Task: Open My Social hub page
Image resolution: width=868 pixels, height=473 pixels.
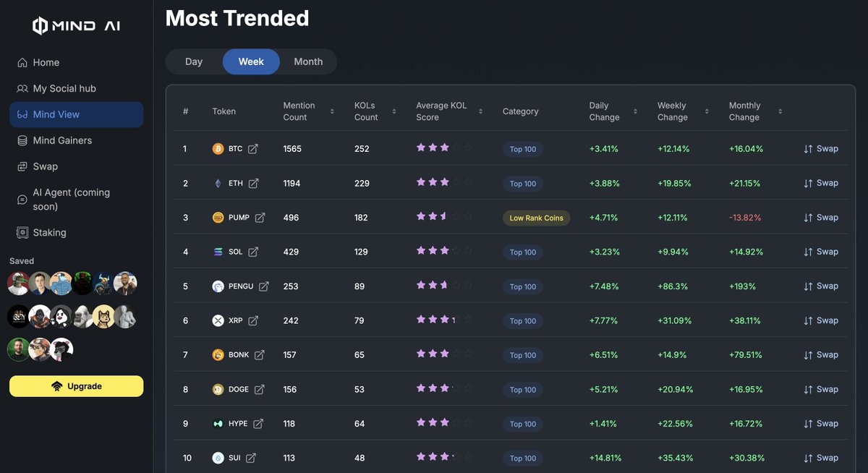Action: pyautogui.click(x=76, y=89)
